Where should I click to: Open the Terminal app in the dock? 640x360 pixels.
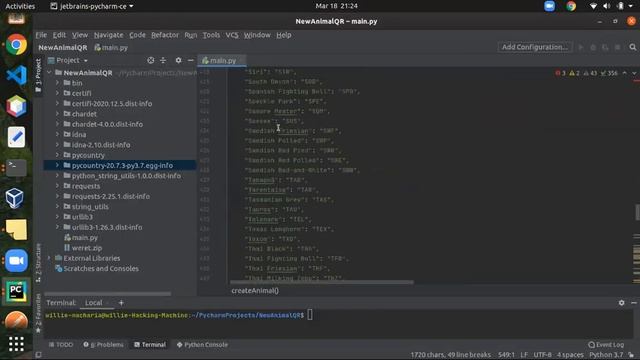(16, 168)
